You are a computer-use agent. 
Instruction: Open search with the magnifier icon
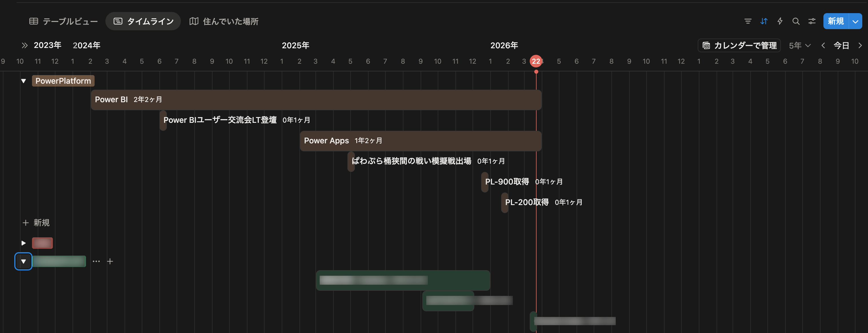(796, 21)
